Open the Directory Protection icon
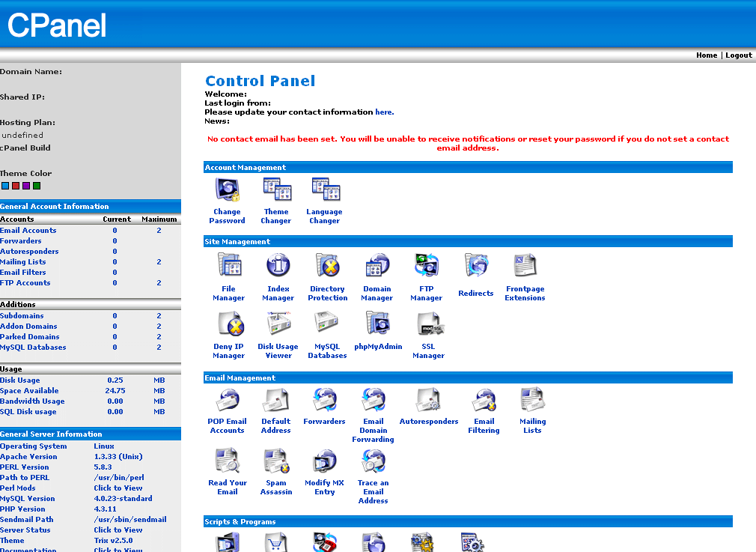Screen dimensions: 756x552 point(327,266)
